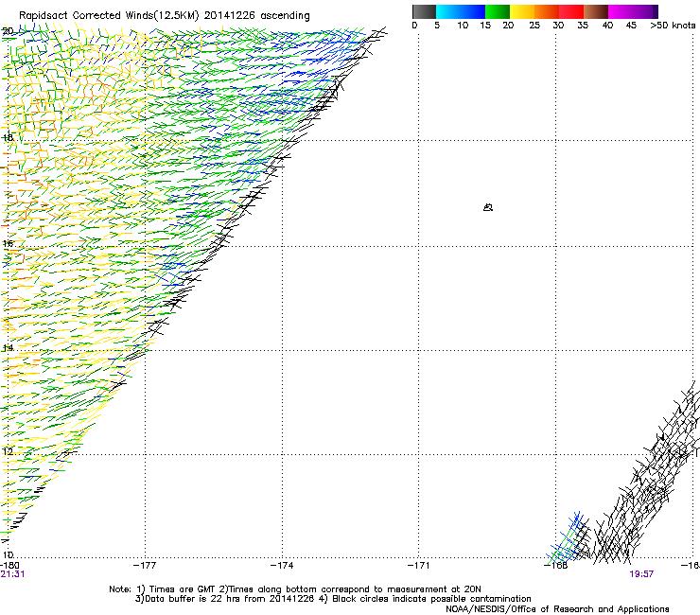Click the legend label '25'

pyautogui.click(x=534, y=25)
